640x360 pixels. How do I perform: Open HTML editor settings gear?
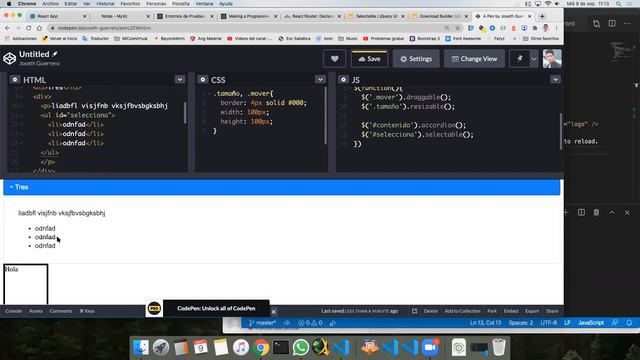click(x=15, y=80)
